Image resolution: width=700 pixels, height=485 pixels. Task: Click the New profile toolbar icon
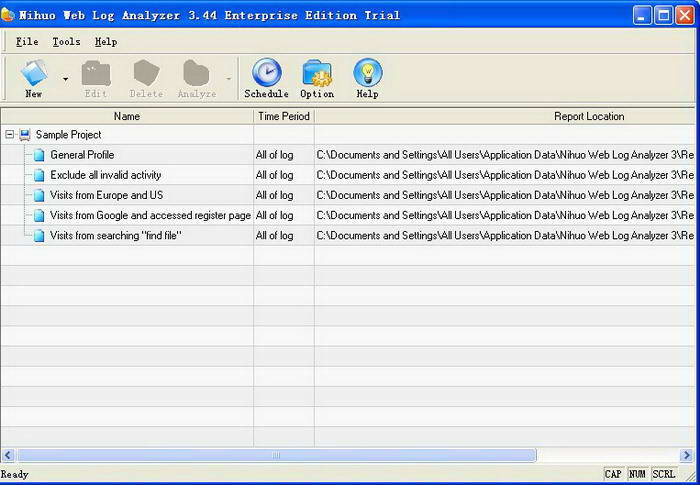coord(34,74)
